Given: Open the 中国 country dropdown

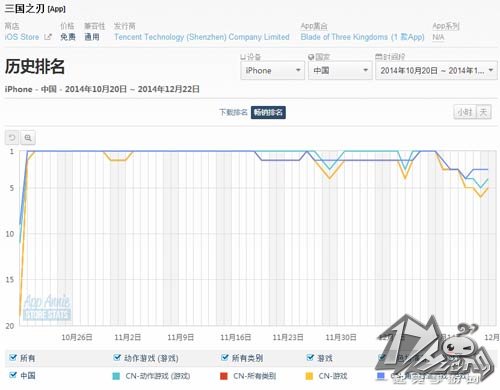Looking at the screenshot, I should click(340, 70).
